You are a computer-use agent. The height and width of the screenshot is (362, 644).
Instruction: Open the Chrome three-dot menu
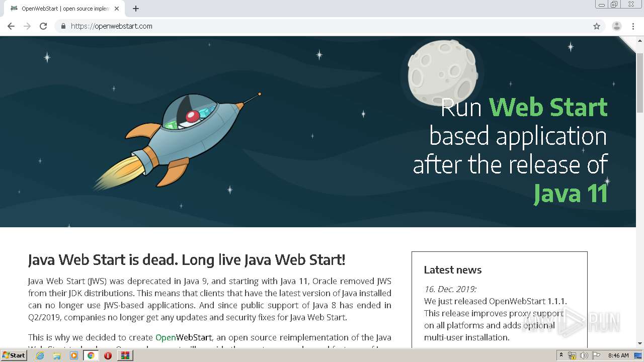click(x=633, y=26)
